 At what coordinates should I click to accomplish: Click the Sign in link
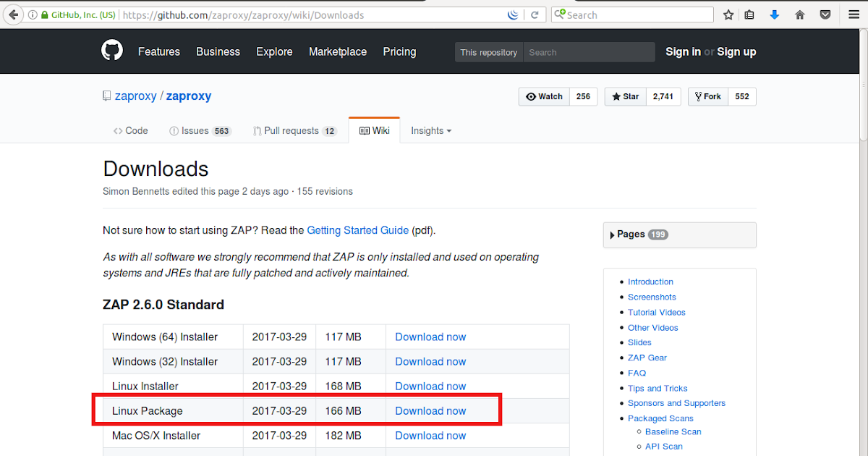pyautogui.click(x=683, y=51)
